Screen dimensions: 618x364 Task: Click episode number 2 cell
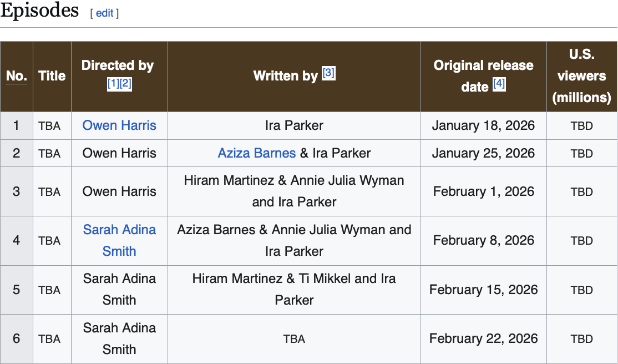coord(16,153)
